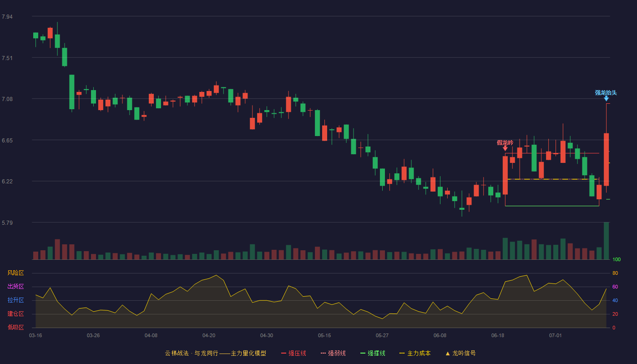
Task: Click the 05-15 date label
Action: [324, 335]
